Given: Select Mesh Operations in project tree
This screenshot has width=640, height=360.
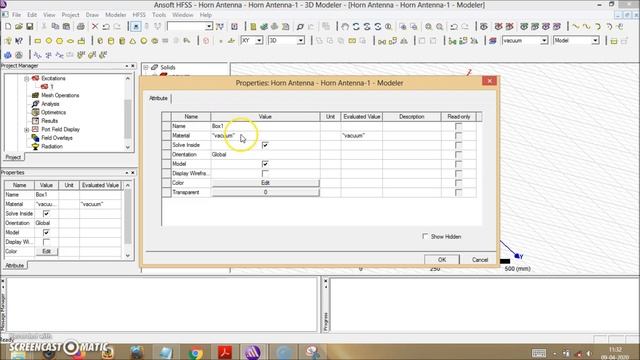Looking at the screenshot, I should (x=60, y=96).
